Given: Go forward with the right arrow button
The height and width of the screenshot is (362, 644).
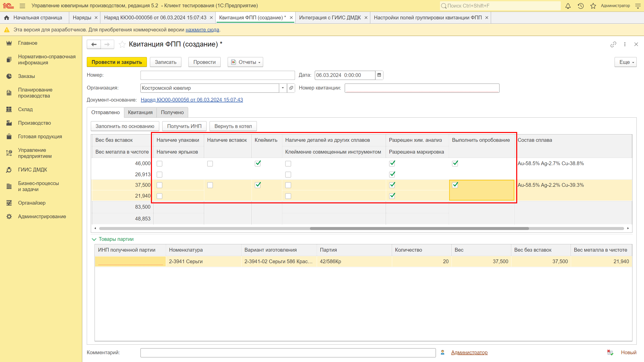Looking at the screenshot, I should 107,44.
